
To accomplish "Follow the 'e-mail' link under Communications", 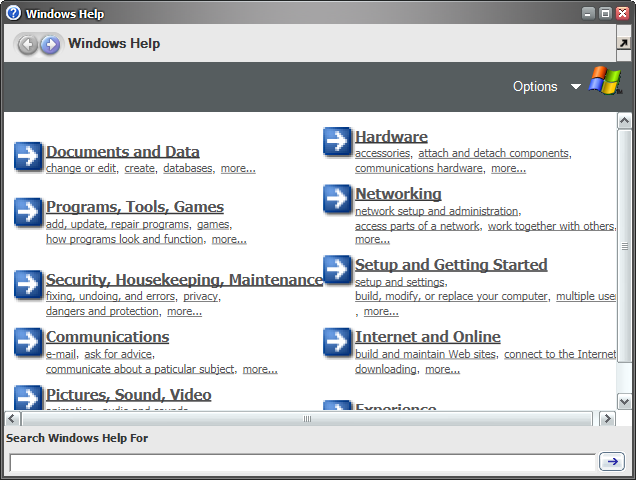I will pyautogui.click(x=60, y=354).
